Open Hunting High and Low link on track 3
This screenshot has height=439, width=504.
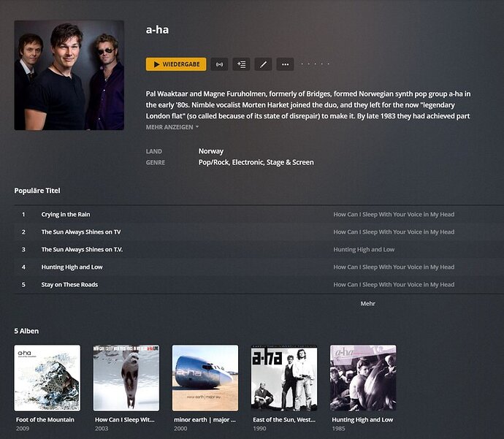[x=364, y=249]
